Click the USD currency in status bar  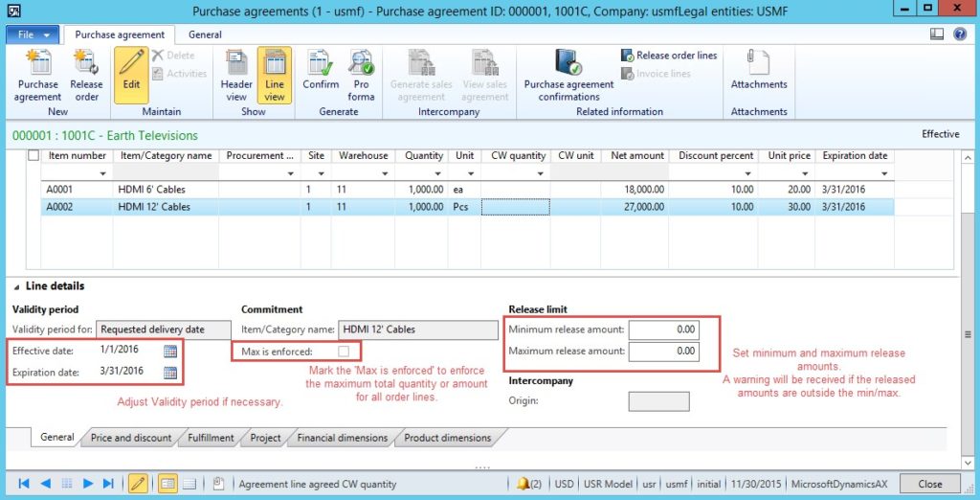point(565,484)
